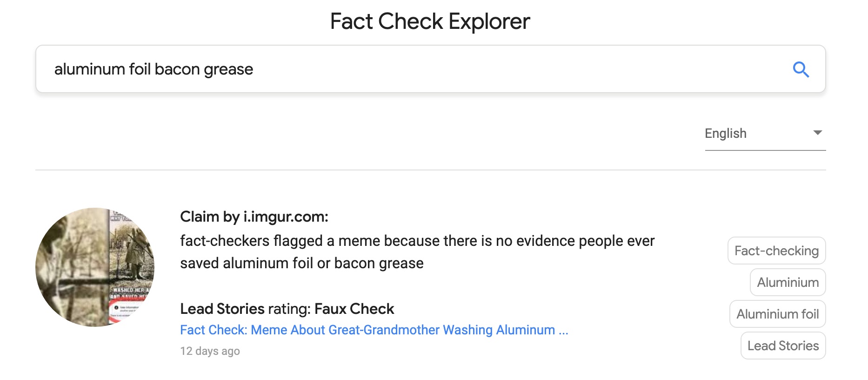Click the underline beneath the English language field
Image resolution: width=868 pixels, height=380 pixels.
click(765, 150)
